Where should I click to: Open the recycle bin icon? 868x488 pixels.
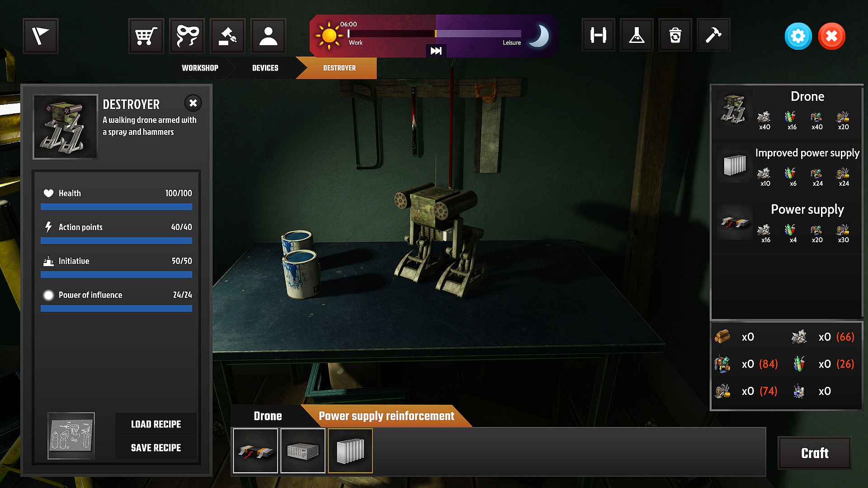coord(675,35)
